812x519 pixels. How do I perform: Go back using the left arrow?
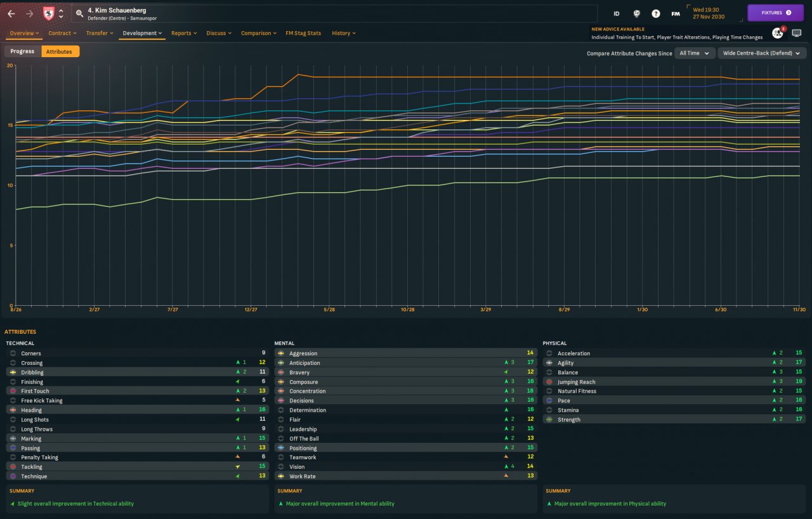click(11, 13)
